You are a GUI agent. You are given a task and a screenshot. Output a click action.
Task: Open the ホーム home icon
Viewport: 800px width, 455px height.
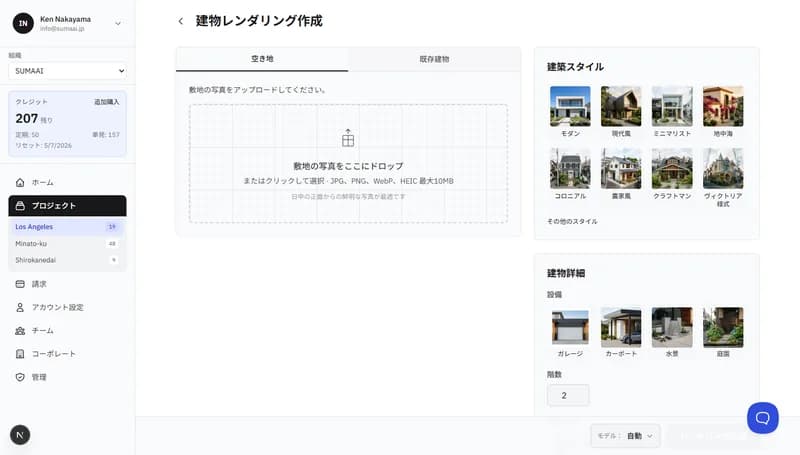pos(20,182)
